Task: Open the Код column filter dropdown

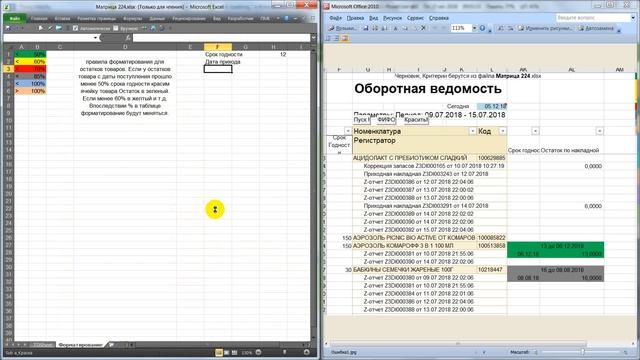Action: [x=503, y=131]
